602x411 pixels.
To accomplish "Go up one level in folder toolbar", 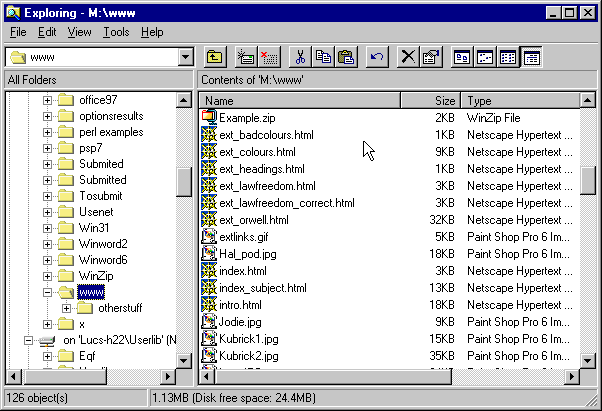I will 215,58.
